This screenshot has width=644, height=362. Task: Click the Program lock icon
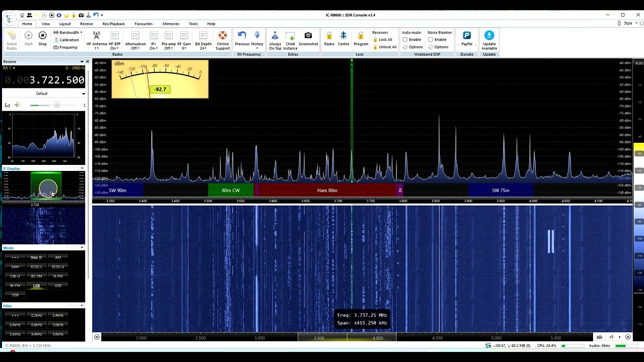(x=361, y=38)
